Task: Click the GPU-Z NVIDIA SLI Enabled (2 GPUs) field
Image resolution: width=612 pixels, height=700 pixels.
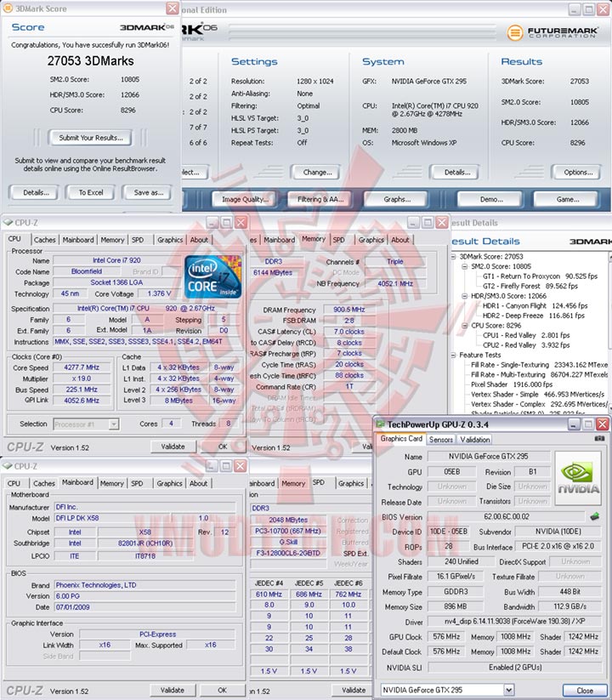Action: point(515,667)
